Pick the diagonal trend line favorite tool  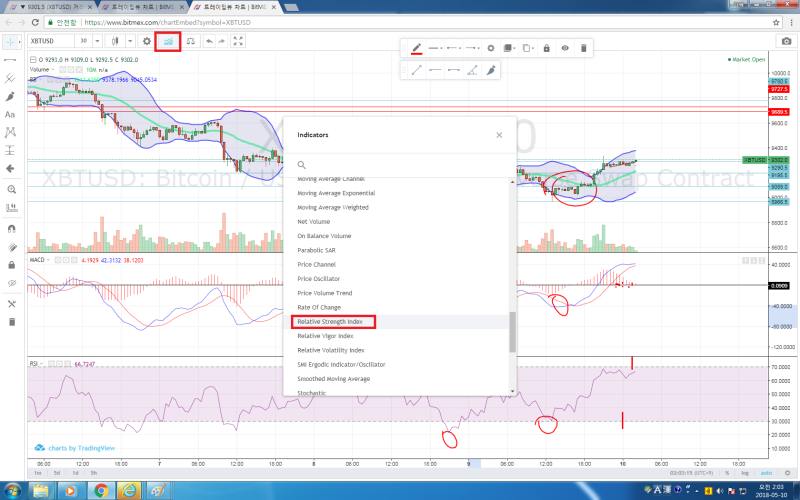[416, 70]
